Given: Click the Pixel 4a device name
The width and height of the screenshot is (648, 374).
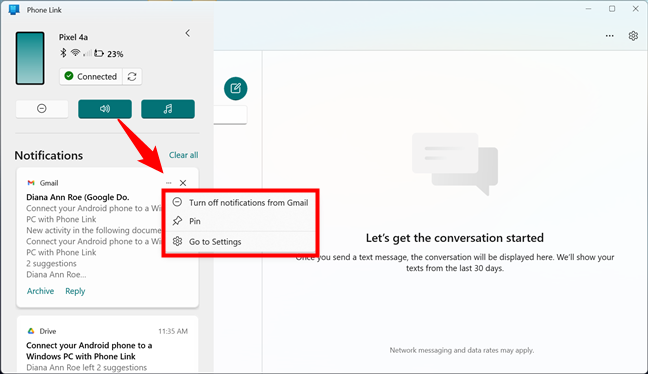Looking at the screenshot, I should point(73,37).
